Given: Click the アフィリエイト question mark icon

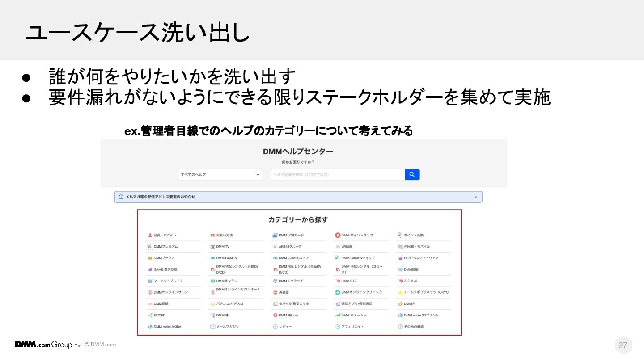Looking at the screenshot, I should point(338,327).
